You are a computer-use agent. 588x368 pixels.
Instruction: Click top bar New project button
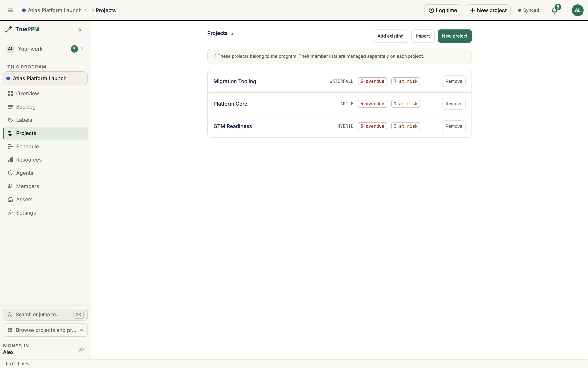(488, 10)
